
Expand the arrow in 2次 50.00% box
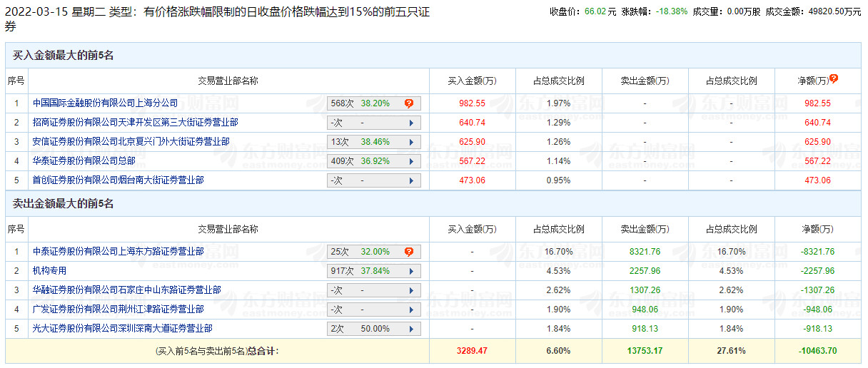411,329
